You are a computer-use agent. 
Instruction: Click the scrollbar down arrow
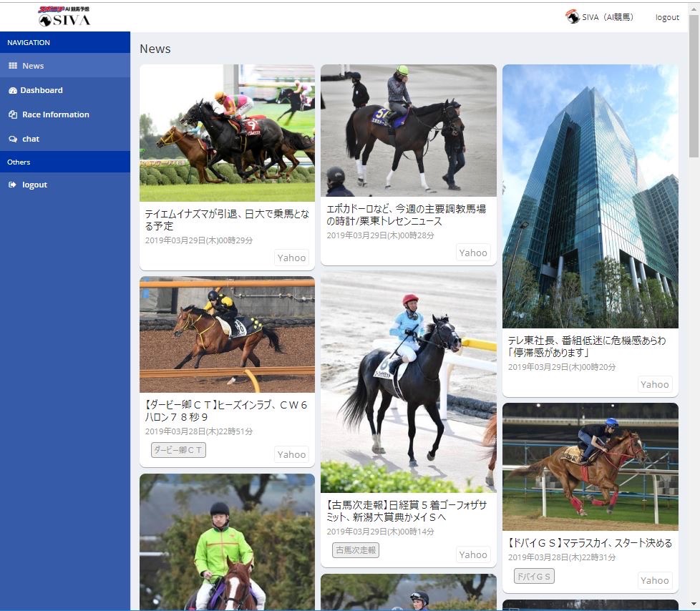click(694, 605)
